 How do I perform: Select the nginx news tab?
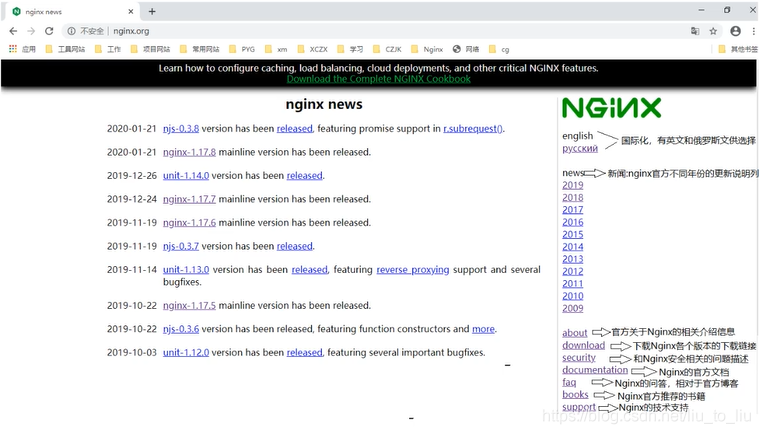[73, 11]
